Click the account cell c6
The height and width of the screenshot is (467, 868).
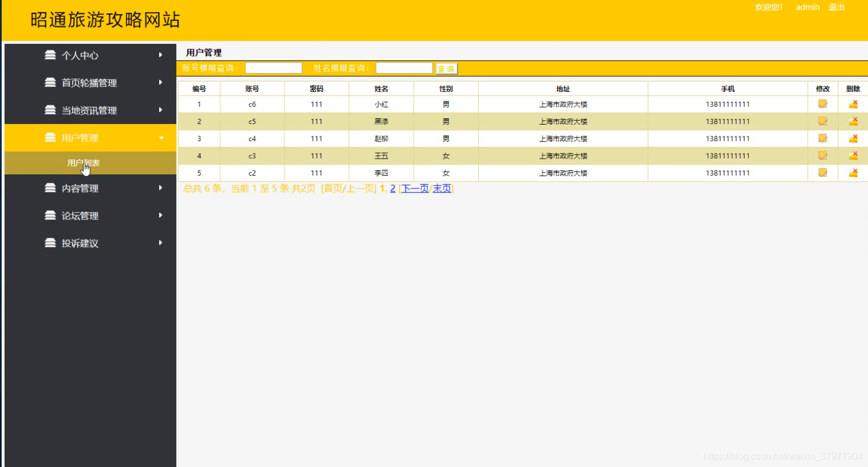(x=252, y=105)
